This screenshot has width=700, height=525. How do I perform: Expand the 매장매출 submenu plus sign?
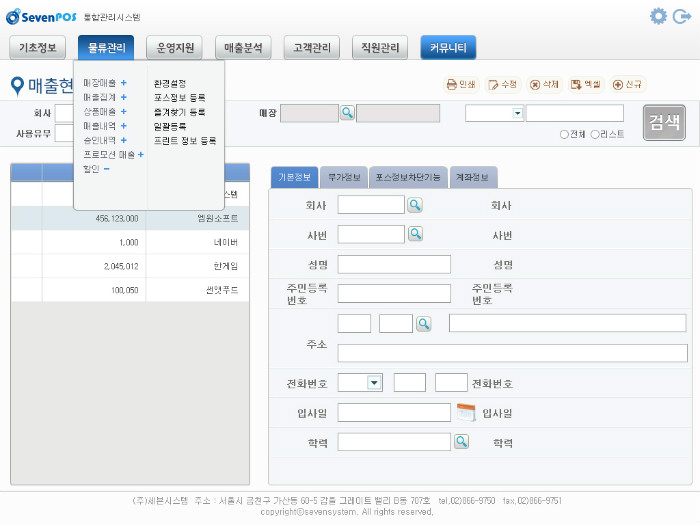[x=124, y=83]
